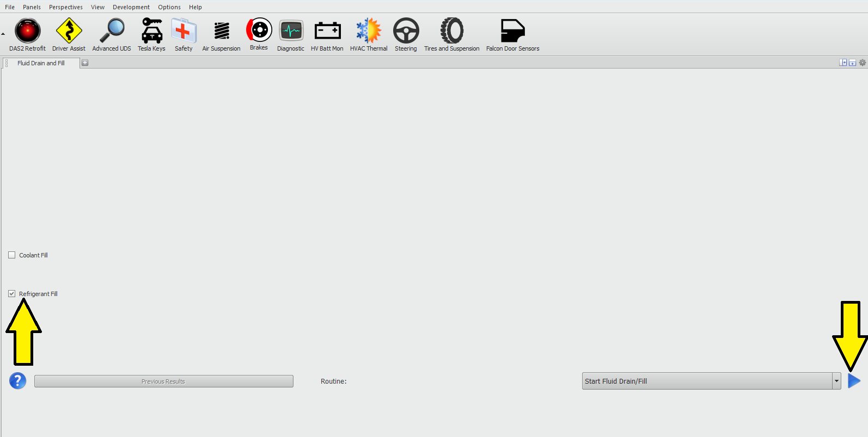This screenshot has height=437, width=868.
Task: Uncheck the Refrigerant Fill checkbox
Action: pyautogui.click(x=12, y=294)
